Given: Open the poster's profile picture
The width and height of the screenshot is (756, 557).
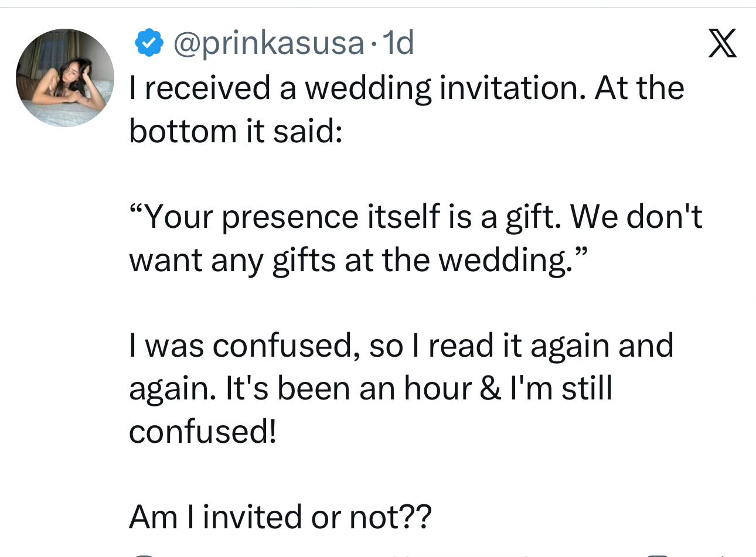Looking at the screenshot, I should point(64,78).
